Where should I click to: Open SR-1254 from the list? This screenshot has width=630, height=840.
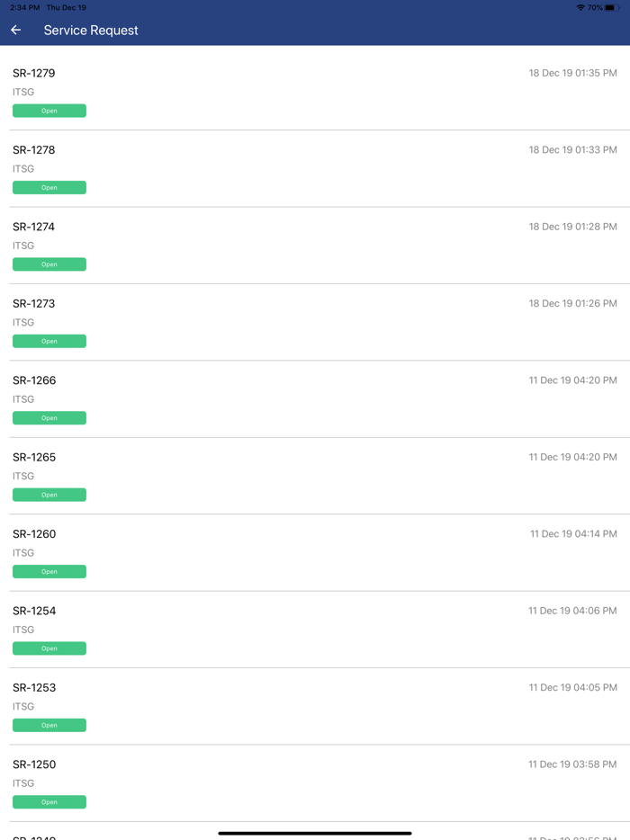pos(34,611)
